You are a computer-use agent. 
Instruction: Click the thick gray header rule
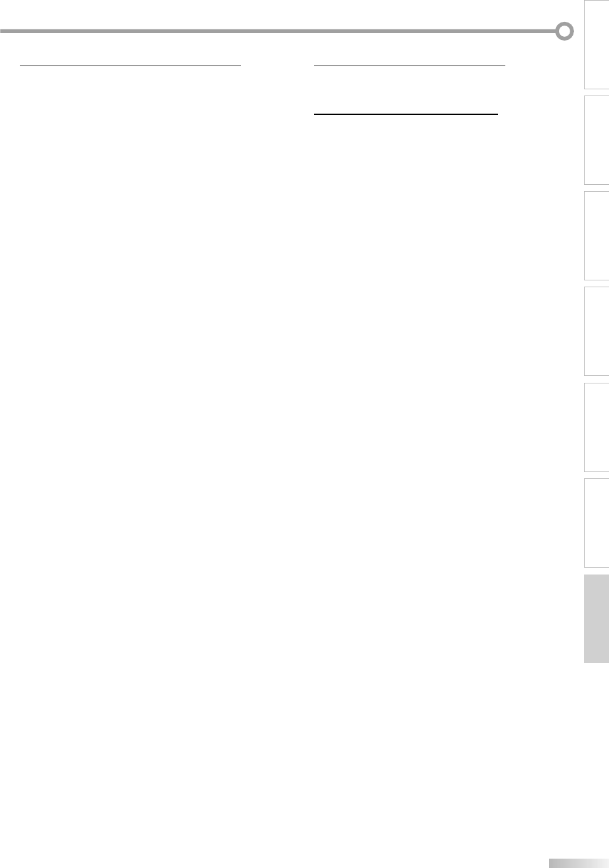278,31
